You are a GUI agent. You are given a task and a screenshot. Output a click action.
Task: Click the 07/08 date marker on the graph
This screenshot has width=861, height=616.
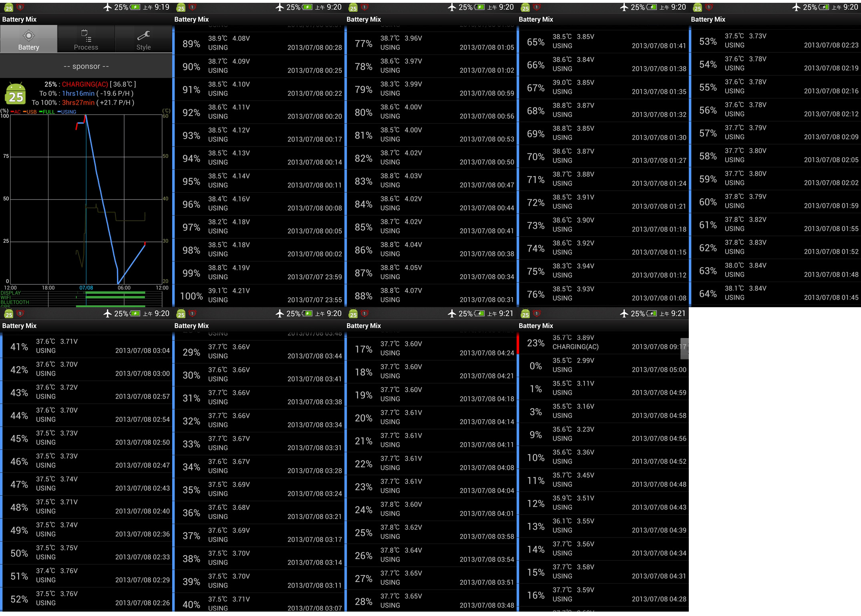pyautogui.click(x=86, y=288)
